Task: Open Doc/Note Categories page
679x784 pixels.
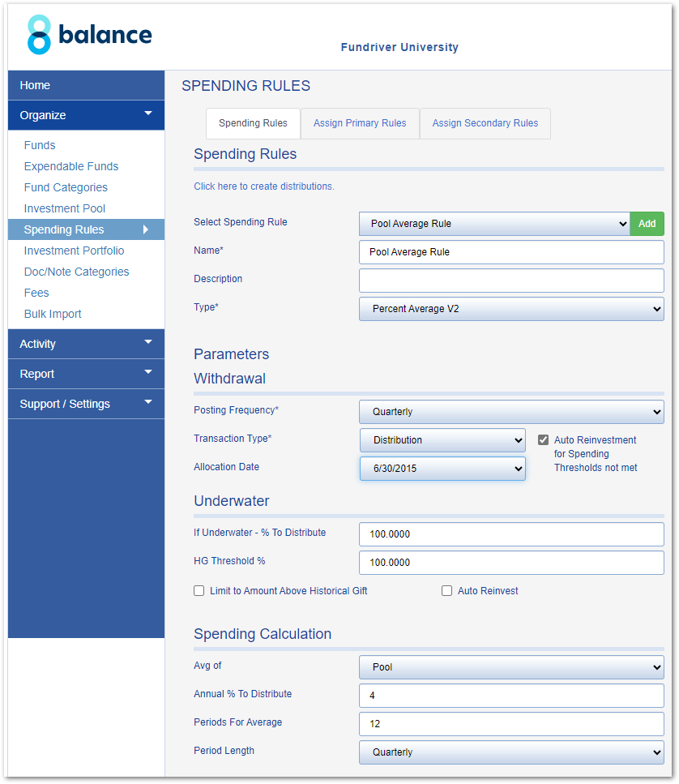Action: tap(76, 272)
